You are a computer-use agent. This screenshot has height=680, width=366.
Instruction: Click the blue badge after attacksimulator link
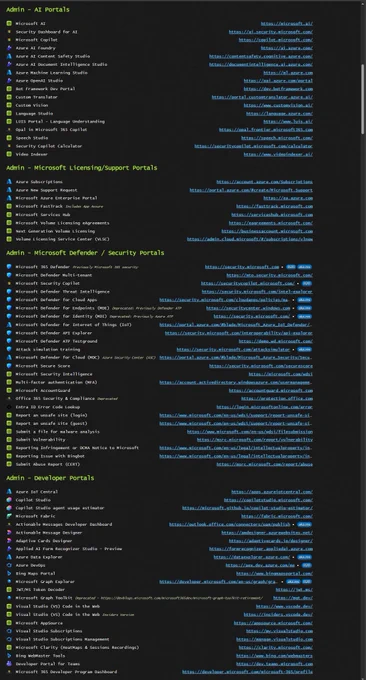304,350
